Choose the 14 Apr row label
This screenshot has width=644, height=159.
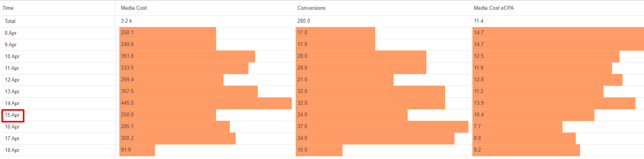point(12,104)
